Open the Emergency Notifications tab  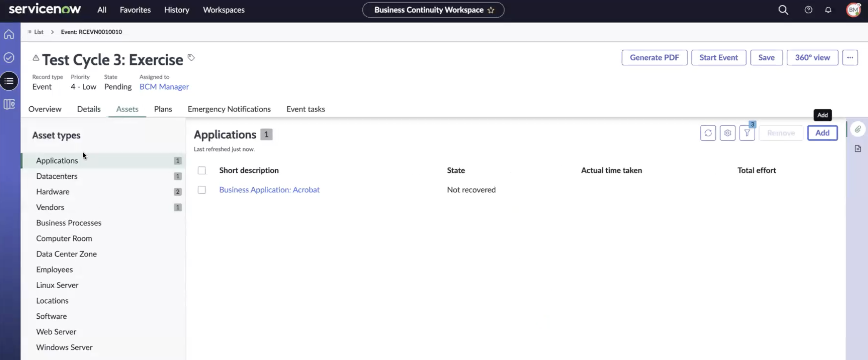click(229, 109)
